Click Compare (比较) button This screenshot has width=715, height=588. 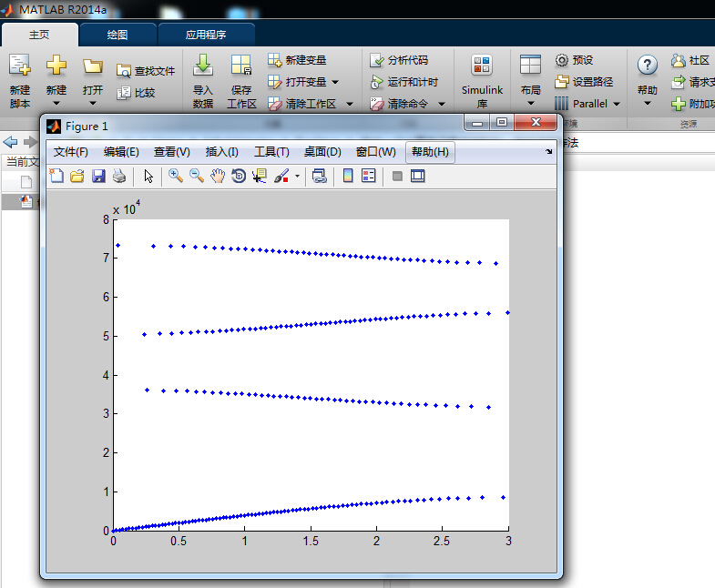[x=136, y=93]
